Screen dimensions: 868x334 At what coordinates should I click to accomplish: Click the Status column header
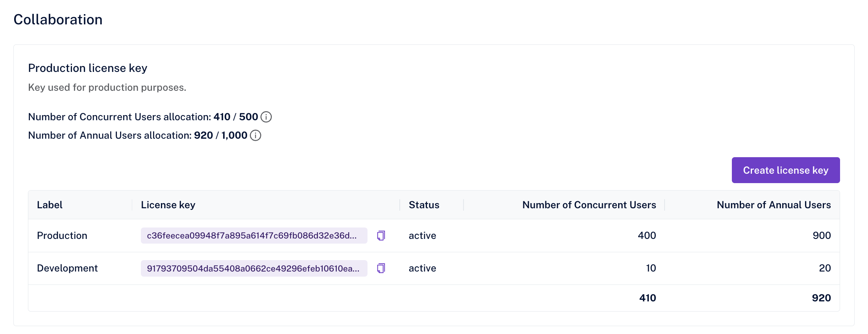(x=424, y=205)
